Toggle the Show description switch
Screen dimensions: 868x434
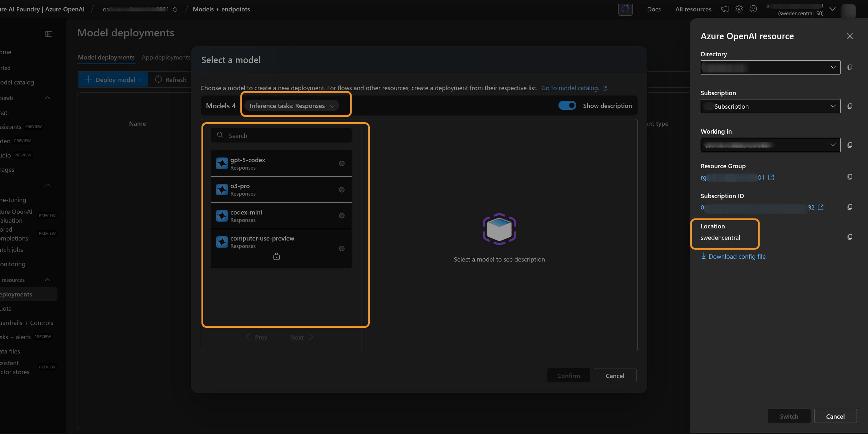coord(567,105)
